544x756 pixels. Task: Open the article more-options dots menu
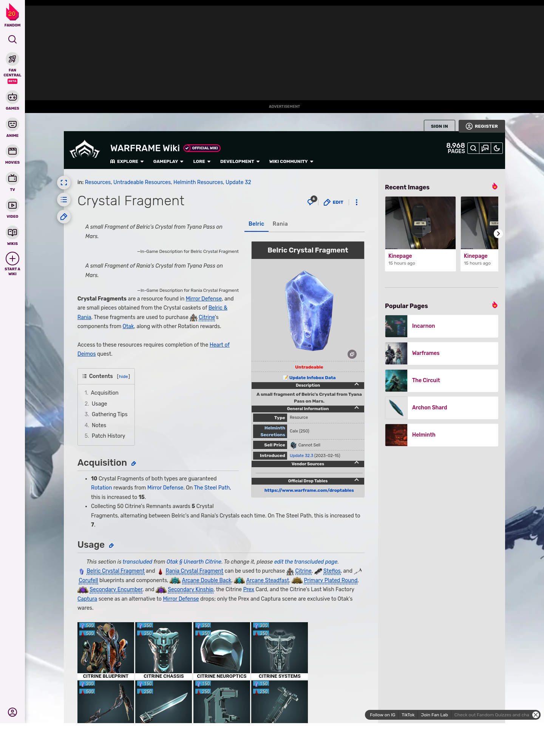(357, 202)
